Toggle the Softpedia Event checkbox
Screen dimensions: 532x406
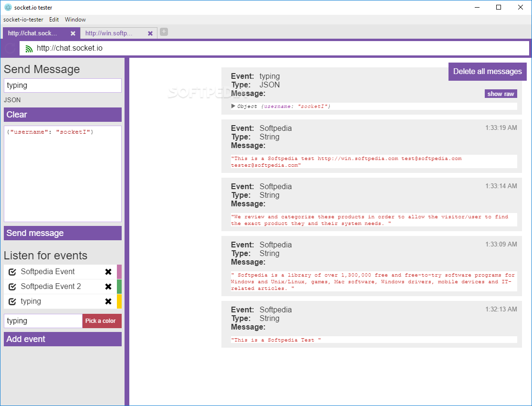(x=12, y=272)
